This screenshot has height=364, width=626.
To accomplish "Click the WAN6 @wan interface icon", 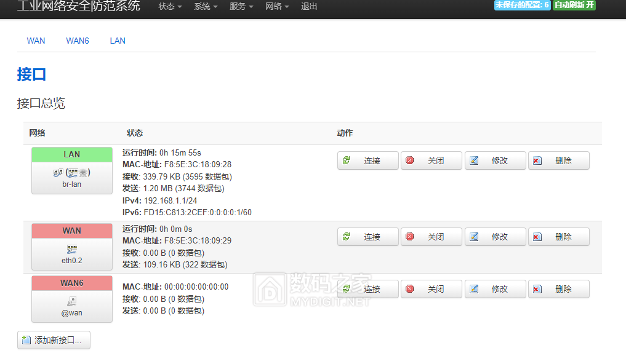I will click(x=72, y=301).
